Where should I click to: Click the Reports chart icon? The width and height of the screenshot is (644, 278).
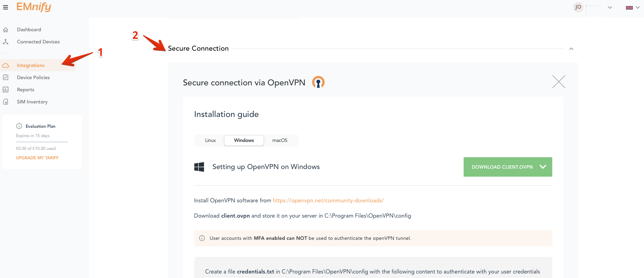tap(6, 90)
